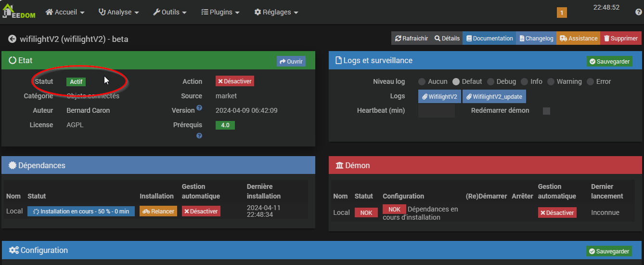This screenshot has width=644, height=265.
Task: Click Désactiver for daemon automatic management
Action: pyautogui.click(x=557, y=212)
